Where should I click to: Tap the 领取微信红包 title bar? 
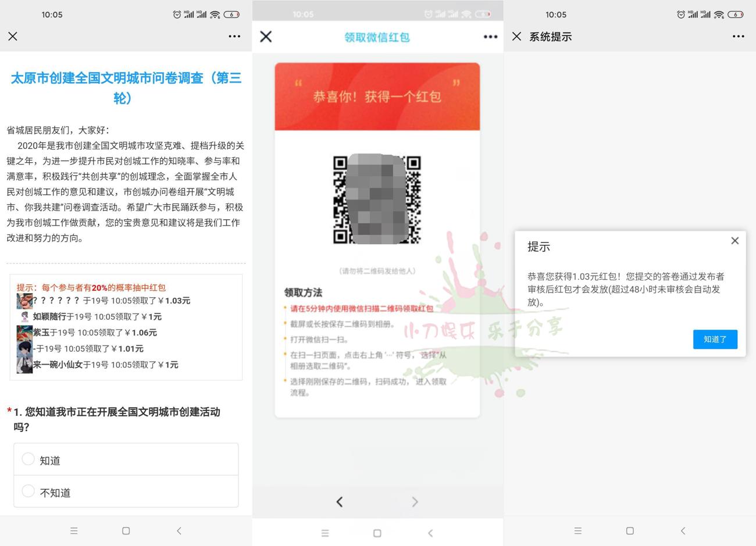[x=376, y=36]
